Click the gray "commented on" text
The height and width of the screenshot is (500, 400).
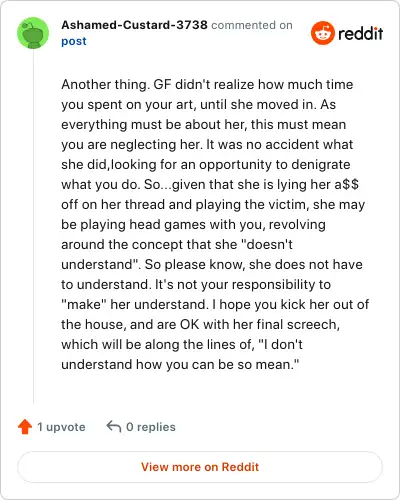[x=252, y=25]
